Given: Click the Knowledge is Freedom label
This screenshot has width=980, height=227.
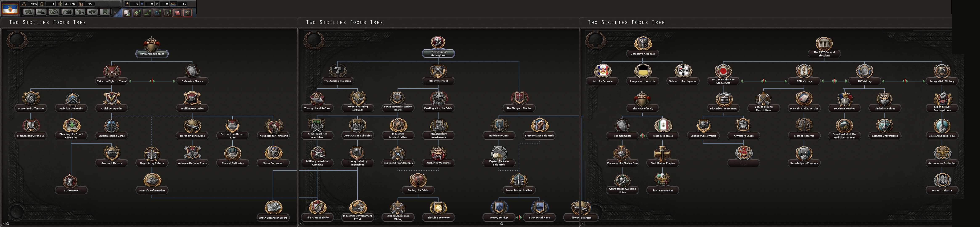Looking at the screenshot, I should click(804, 163).
